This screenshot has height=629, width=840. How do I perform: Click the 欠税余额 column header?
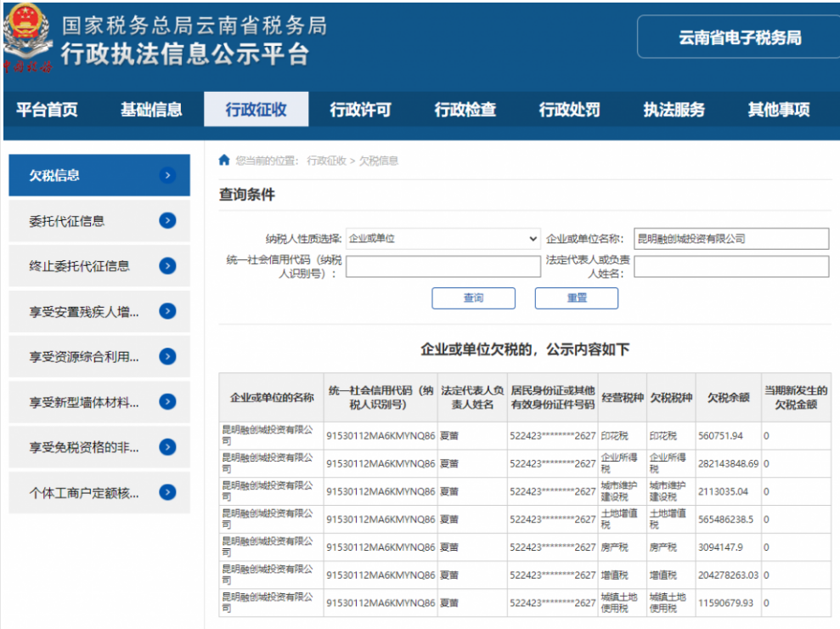729,397
